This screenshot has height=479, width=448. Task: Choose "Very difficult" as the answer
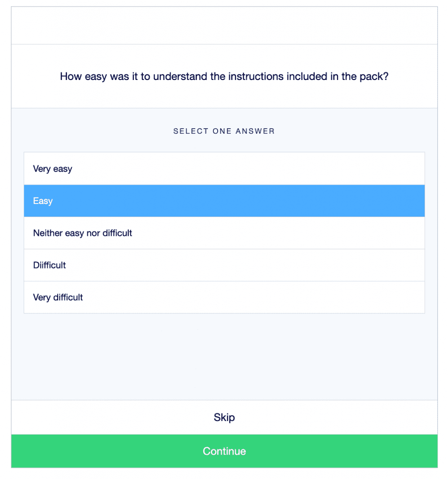[224, 298]
